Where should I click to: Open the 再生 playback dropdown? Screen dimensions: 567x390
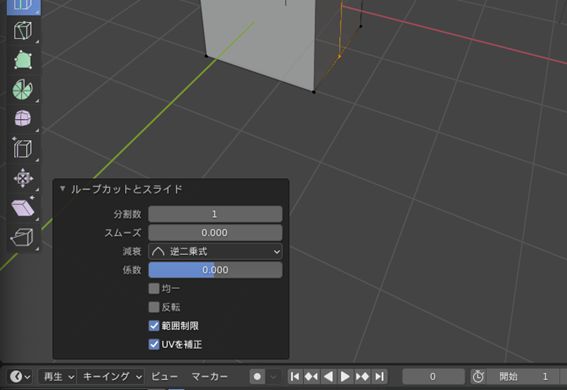point(57,377)
